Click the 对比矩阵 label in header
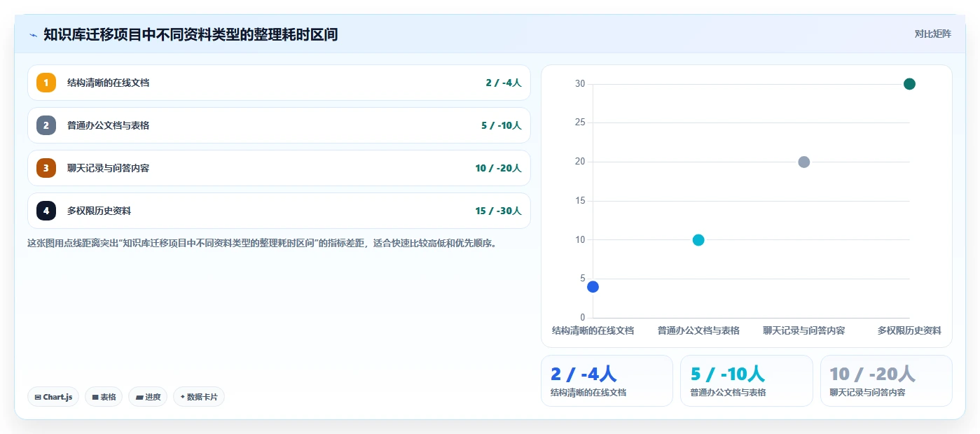980x434 pixels. (932, 34)
